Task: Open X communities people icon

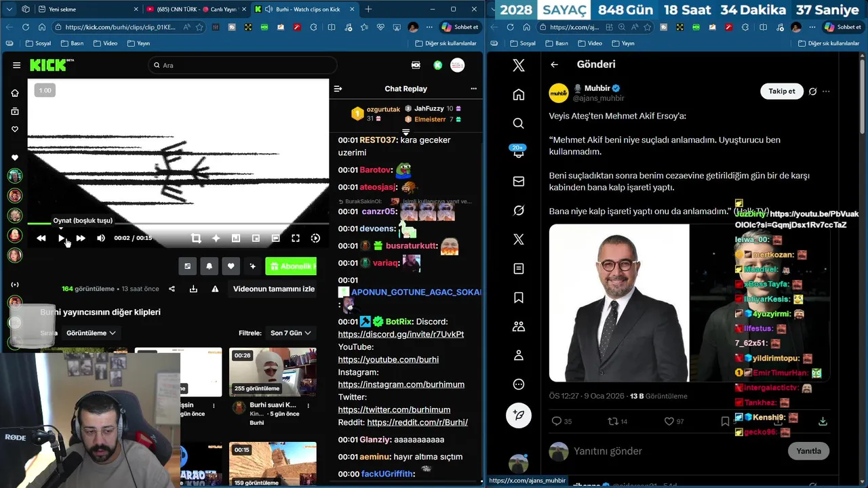Action: point(519,327)
